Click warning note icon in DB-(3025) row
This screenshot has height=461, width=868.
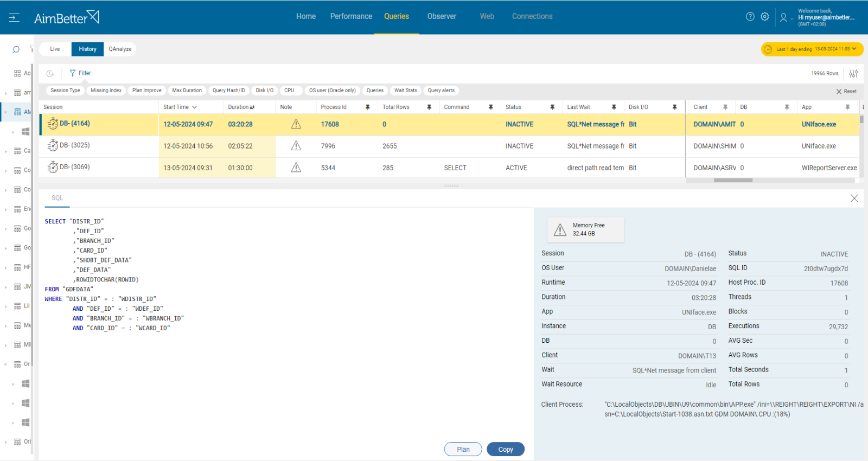pyautogui.click(x=296, y=146)
